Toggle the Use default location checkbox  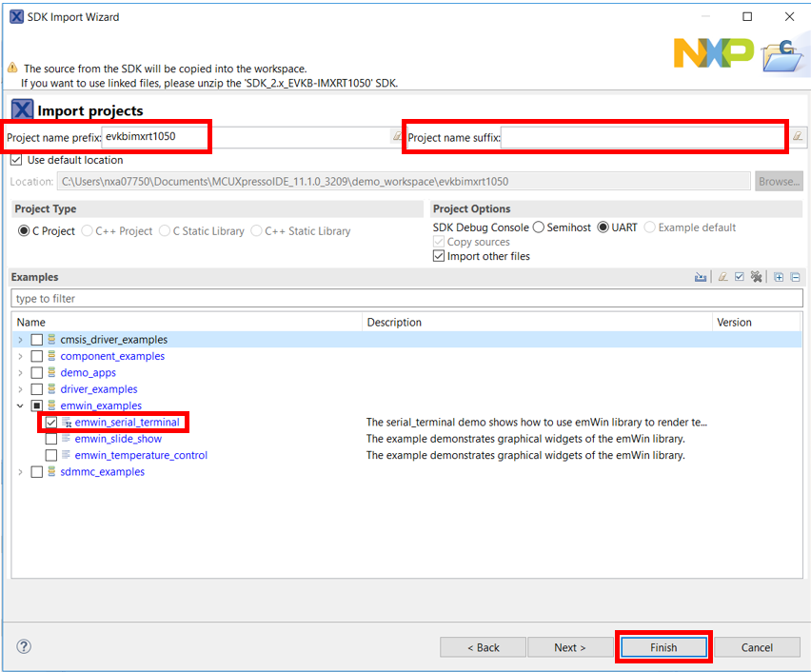(16, 160)
